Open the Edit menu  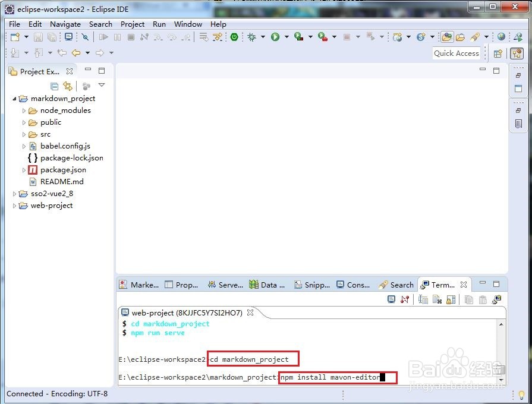pos(35,24)
